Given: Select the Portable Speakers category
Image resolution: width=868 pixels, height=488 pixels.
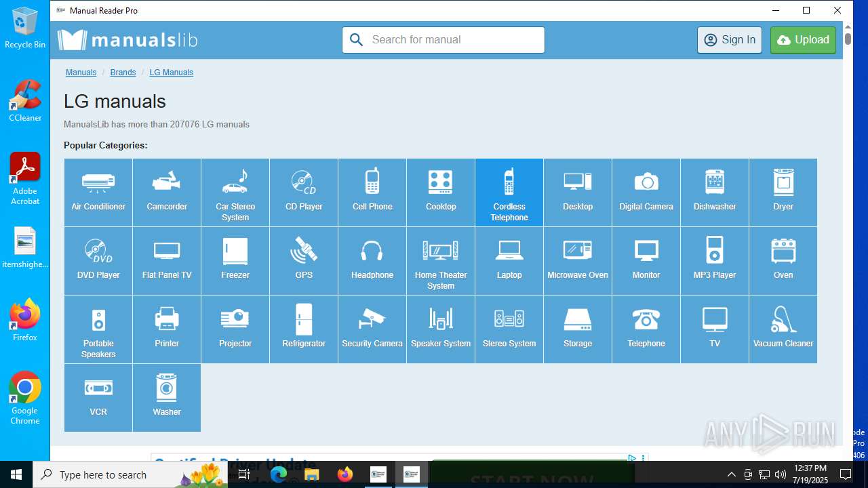Looking at the screenshot, I should (98, 329).
